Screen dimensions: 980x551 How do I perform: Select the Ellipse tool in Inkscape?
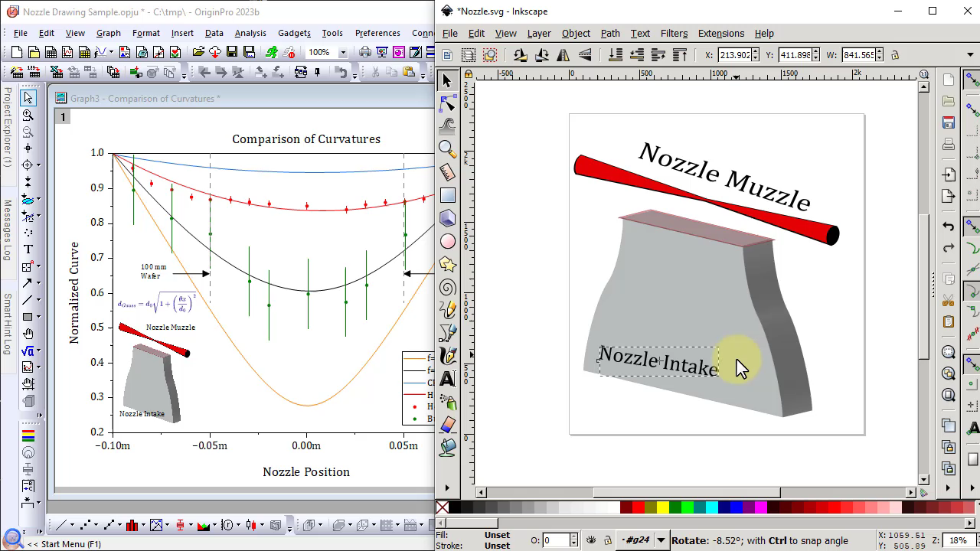coord(448,241)
